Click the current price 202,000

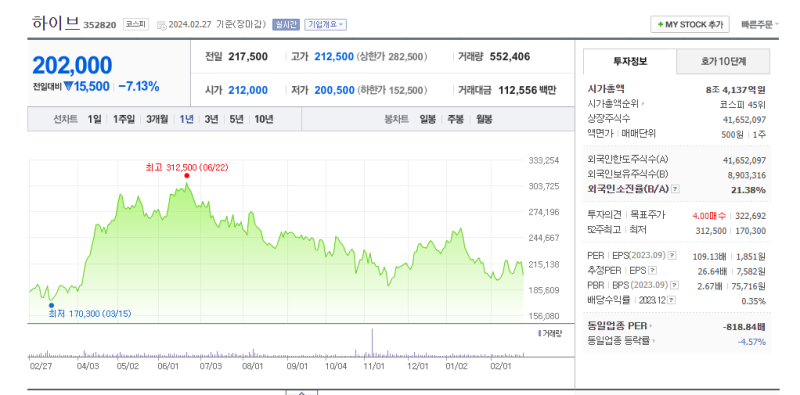tap(72, 65)
